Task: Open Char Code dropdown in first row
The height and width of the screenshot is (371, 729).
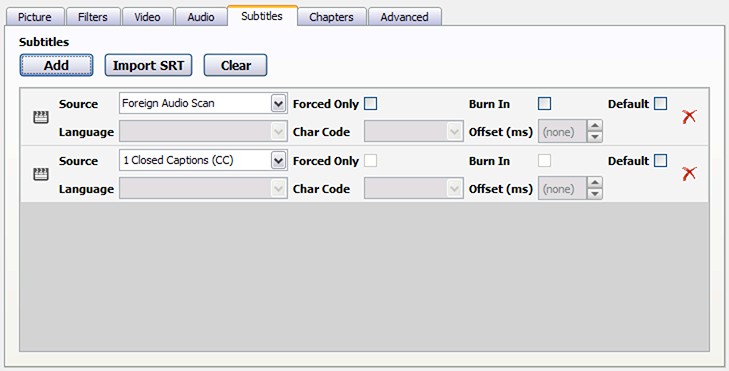Action: (x=414, y=132)
